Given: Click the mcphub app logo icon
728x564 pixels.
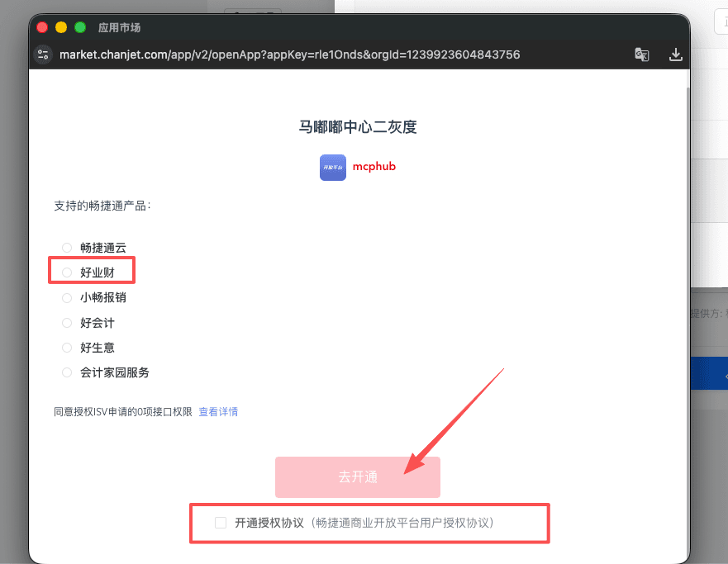Looking at the screenshot, I should tap(333, 168).
